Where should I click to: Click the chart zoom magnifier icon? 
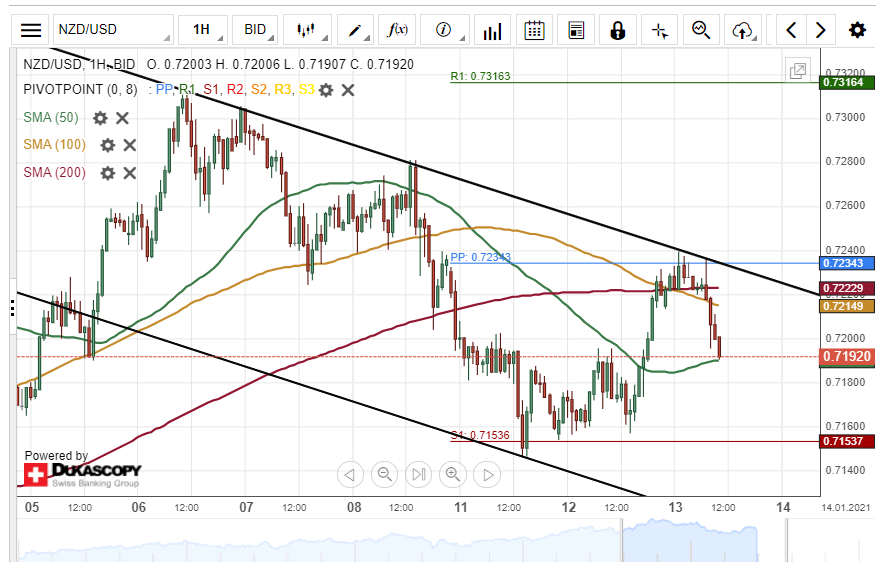[701, 30]
